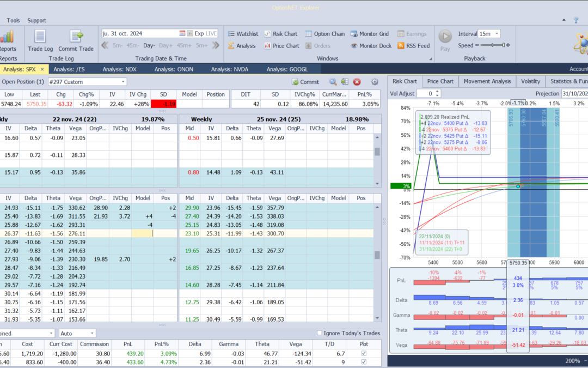Select the Movement Analysis tab

pos(487,81)
